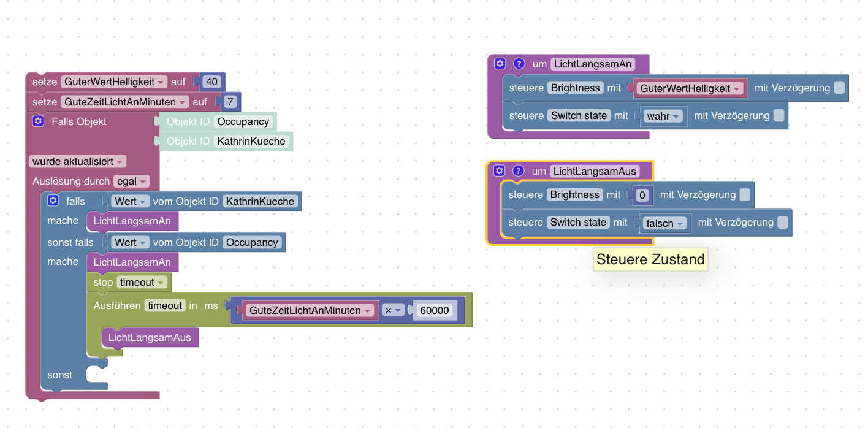Select the LichtLangsamAus call block inside timeout
The height and width of the screenshot is (428, 868).
tap(150, 337)
